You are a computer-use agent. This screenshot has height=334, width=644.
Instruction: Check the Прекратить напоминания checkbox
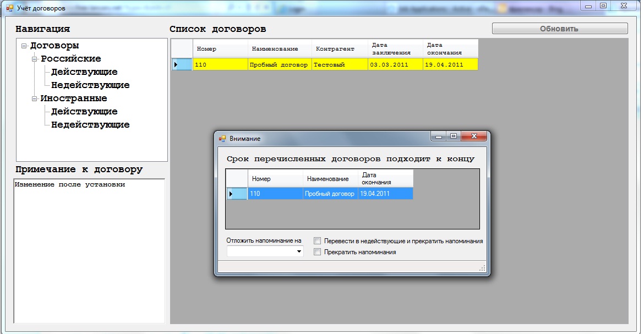[x=317, y=251]
